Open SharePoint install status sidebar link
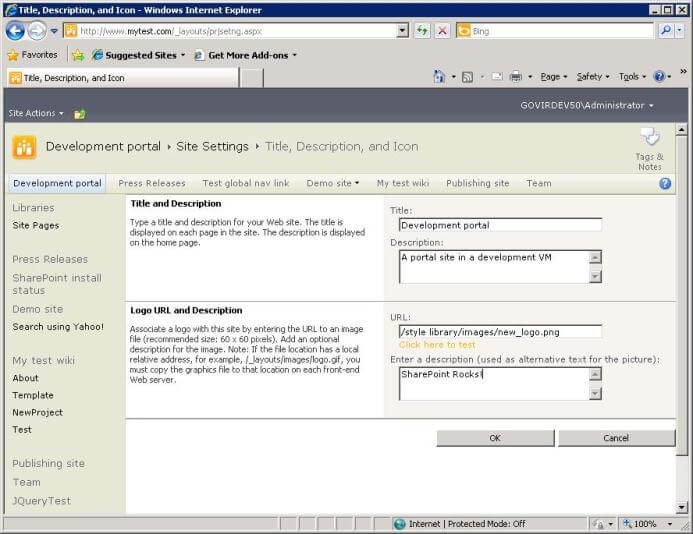Image resolution: width=693 pixels, height=534 pixels. coord(57,284)
